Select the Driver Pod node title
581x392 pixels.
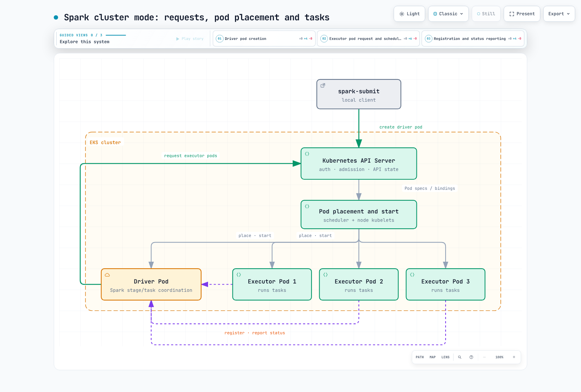pos(151,282)
